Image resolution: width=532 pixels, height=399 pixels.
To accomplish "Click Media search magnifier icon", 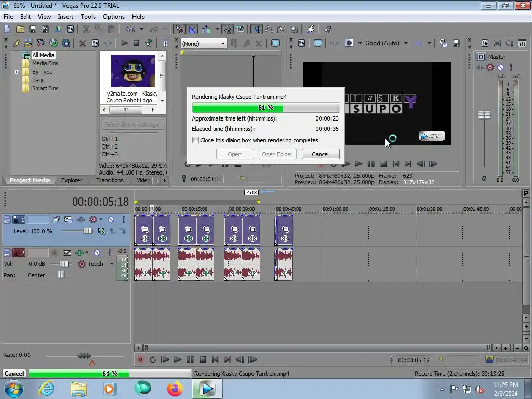I will tap(66, 43).
